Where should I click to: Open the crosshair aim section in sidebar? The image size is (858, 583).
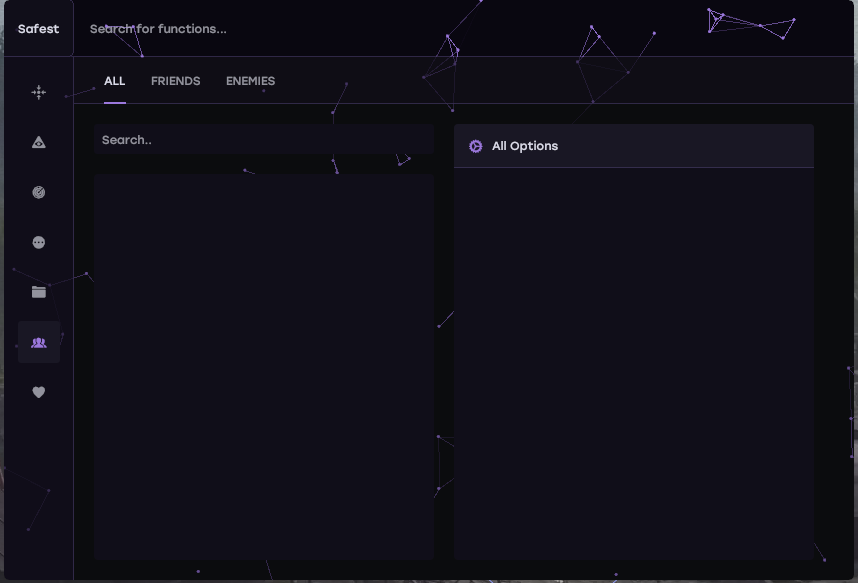[x=39, y=92]
